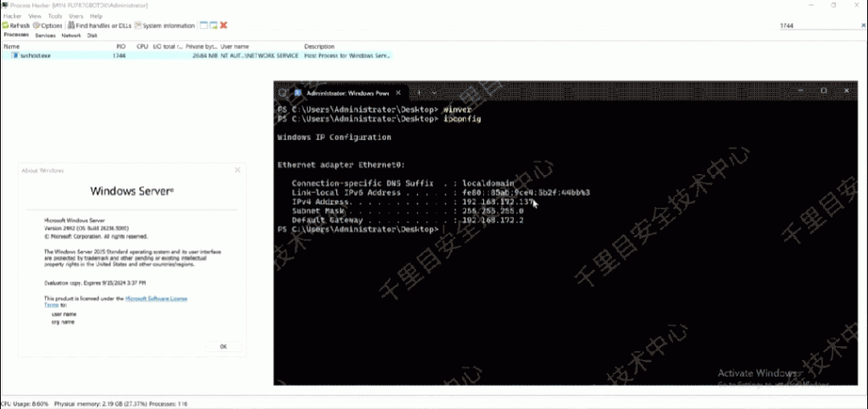Click the red X kill window icon

pyautogui.click(x=224, y=25)
